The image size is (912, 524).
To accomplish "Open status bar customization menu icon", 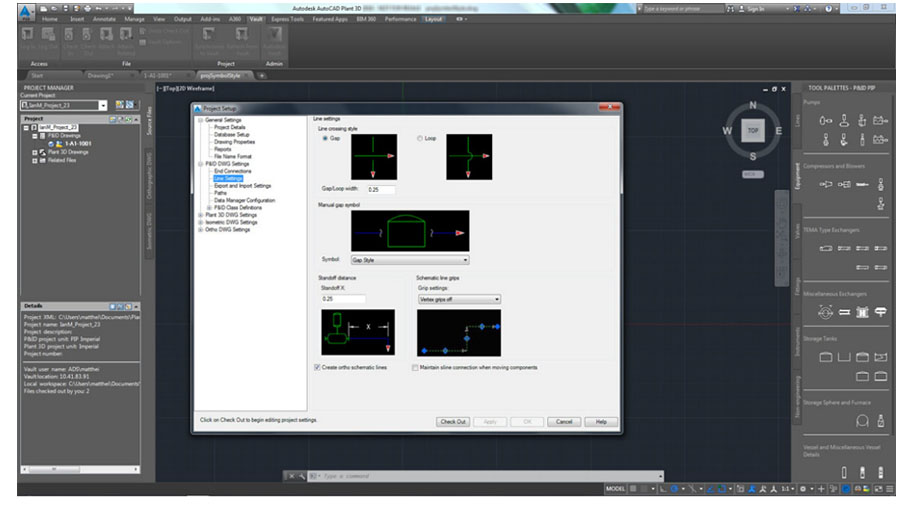I will [890, 489].
